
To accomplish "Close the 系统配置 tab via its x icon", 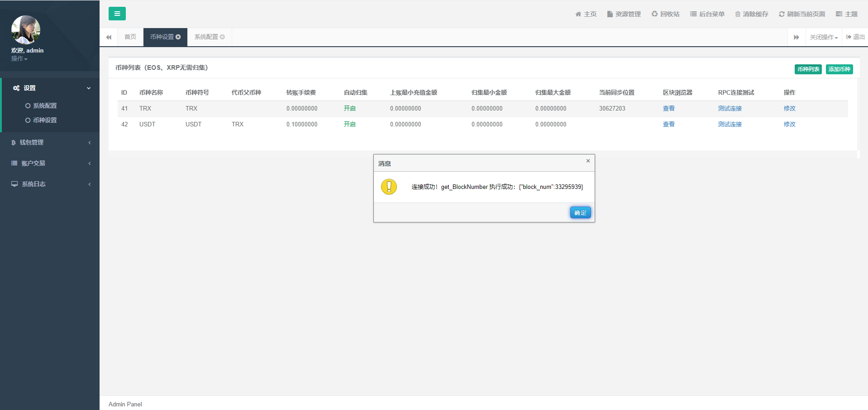I will point(222,37).
